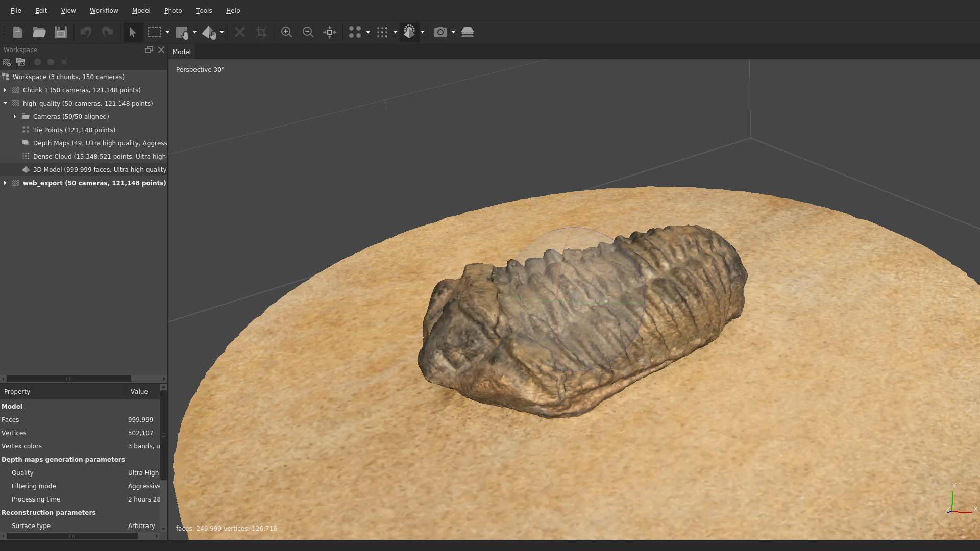Float the Workspace panel
Image resolution: width=980 pixels, height=551 pixels.
pyautogui.click(x=149, y=50)
